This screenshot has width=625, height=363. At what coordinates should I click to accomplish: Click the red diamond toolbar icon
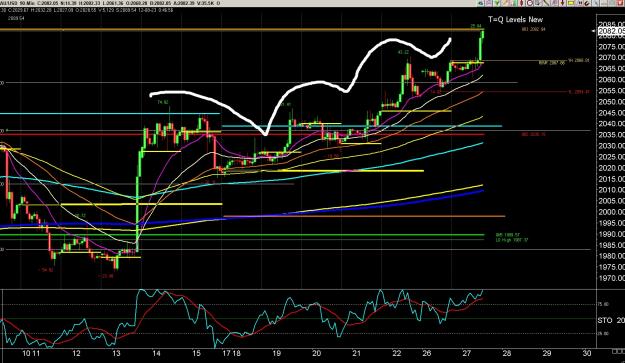[521, 3]
